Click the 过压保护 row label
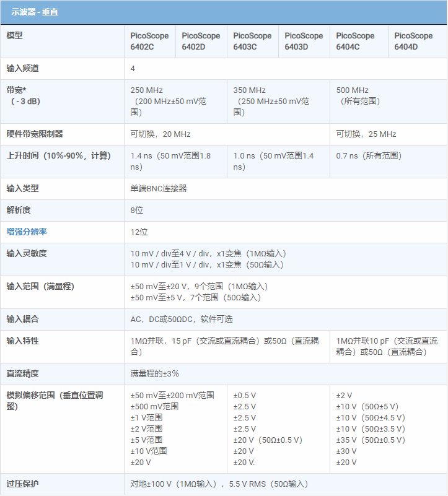The image size is (448, 496). pos(22,484)
